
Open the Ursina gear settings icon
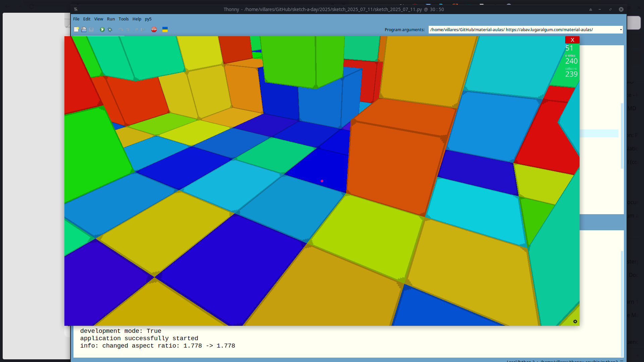point(575,321)
